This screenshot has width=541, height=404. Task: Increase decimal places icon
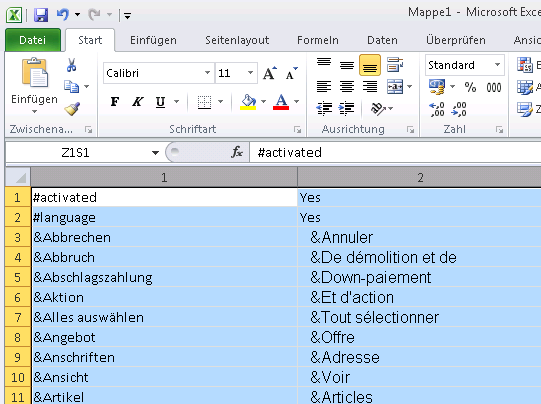[436, 109]
